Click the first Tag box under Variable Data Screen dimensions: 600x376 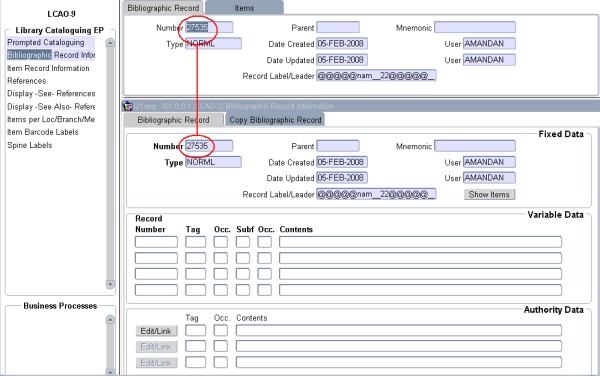195,242
